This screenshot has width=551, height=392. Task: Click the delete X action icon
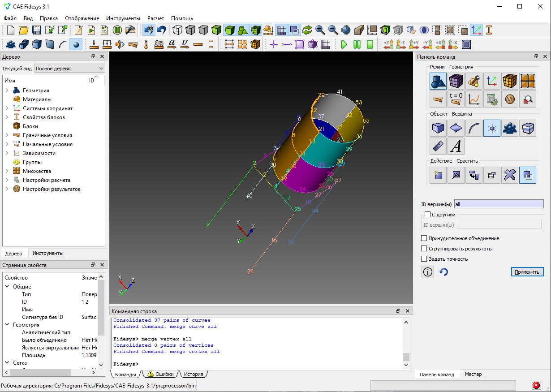pyautogui.click(x=510, y=176)
